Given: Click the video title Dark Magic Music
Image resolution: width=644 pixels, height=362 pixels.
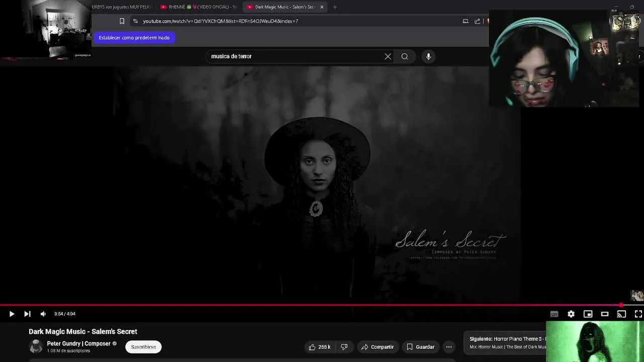Looking at the screenshot, I should point(83,331).
